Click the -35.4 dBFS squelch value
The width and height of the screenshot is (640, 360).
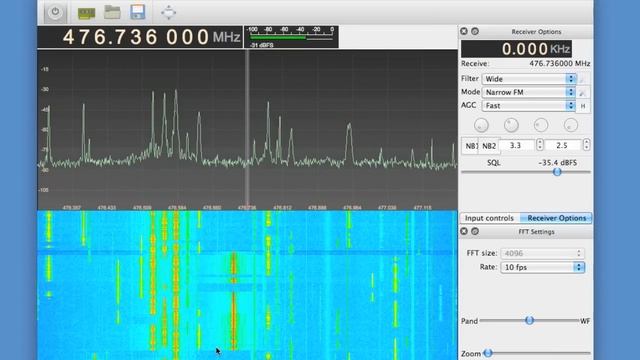(x=558, y=163)
